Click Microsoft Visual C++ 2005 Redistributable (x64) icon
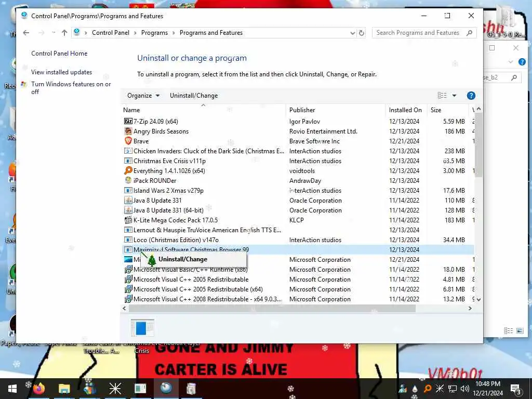This screenshot has height=399, width=532. (128, 289)
